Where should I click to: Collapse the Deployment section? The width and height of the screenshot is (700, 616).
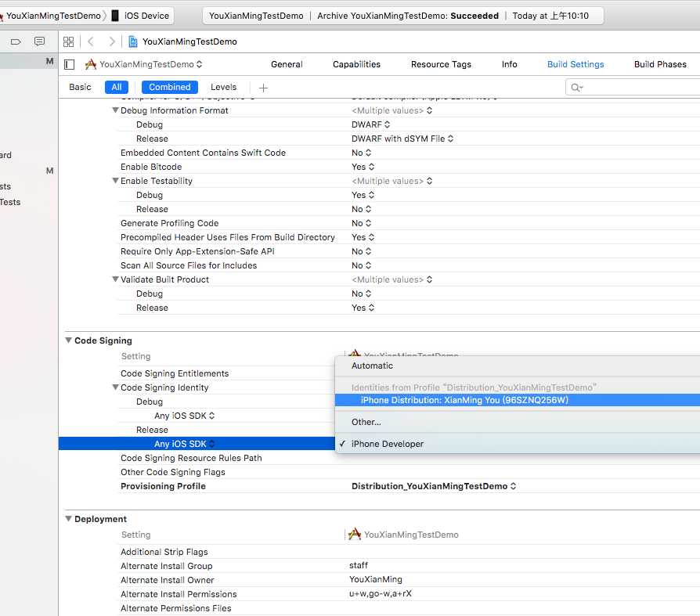tap(68, 519)
